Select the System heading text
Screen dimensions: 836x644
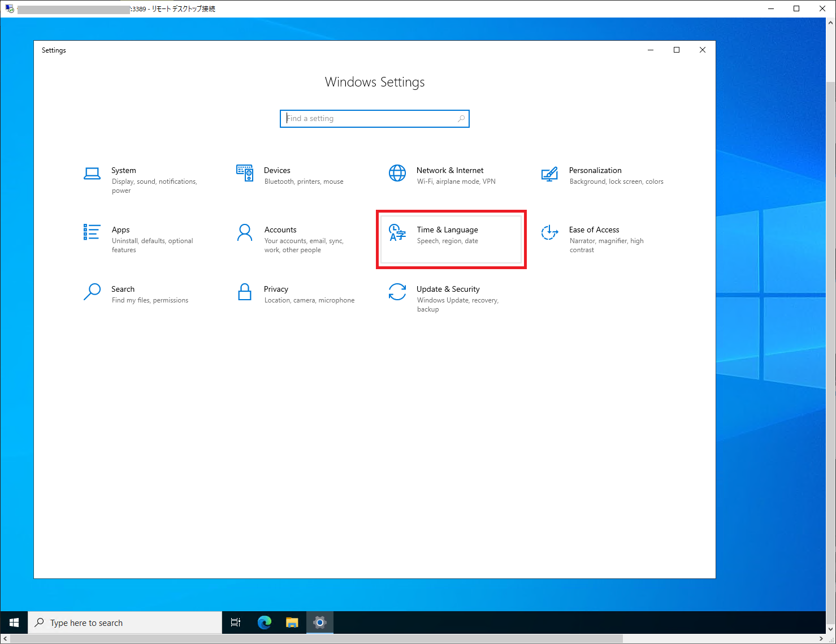tap(124, 170)
